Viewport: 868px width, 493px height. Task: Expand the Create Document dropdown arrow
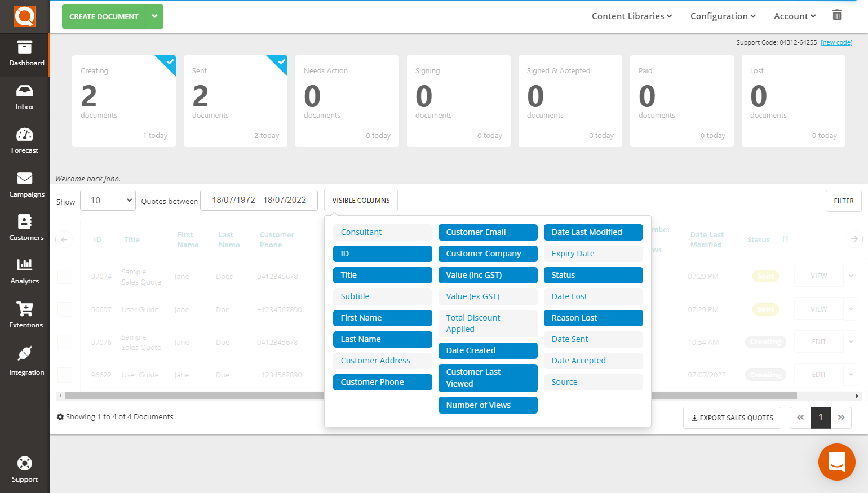click(154, 16)
